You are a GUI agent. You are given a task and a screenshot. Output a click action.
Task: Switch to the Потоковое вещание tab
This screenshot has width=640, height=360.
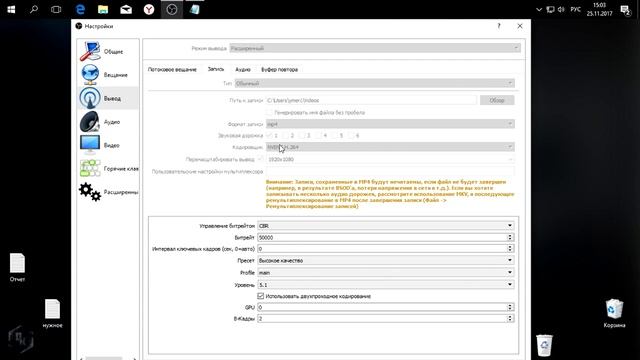click(172, 69)
